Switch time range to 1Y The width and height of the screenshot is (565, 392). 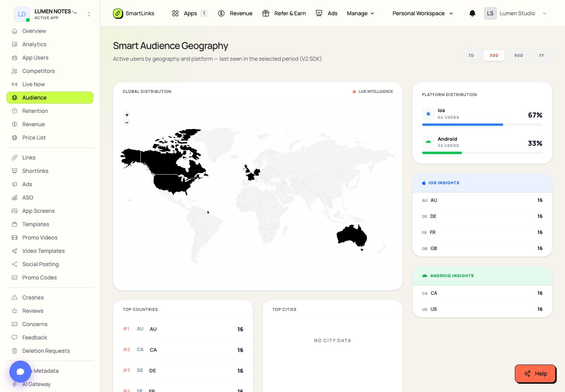(x=541, y=56)
